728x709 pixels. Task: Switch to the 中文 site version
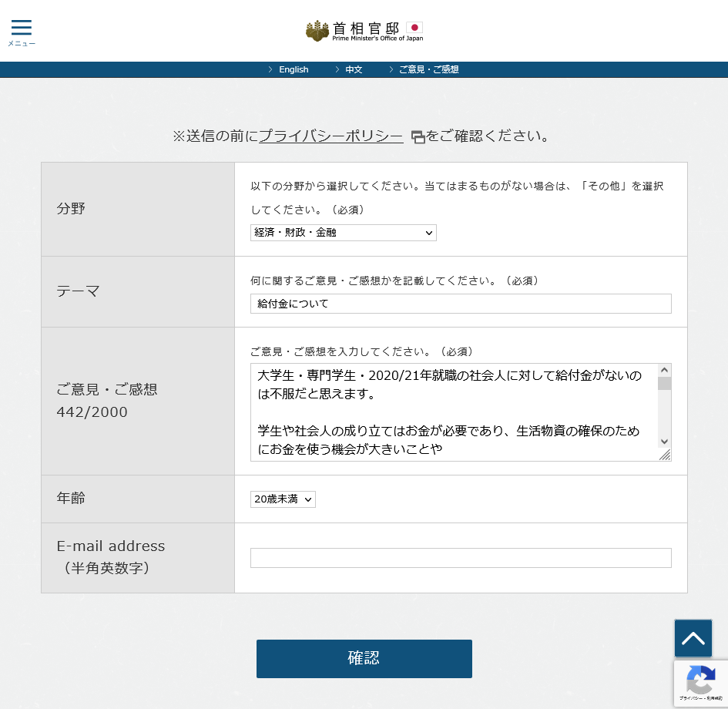tap(354, 69)
